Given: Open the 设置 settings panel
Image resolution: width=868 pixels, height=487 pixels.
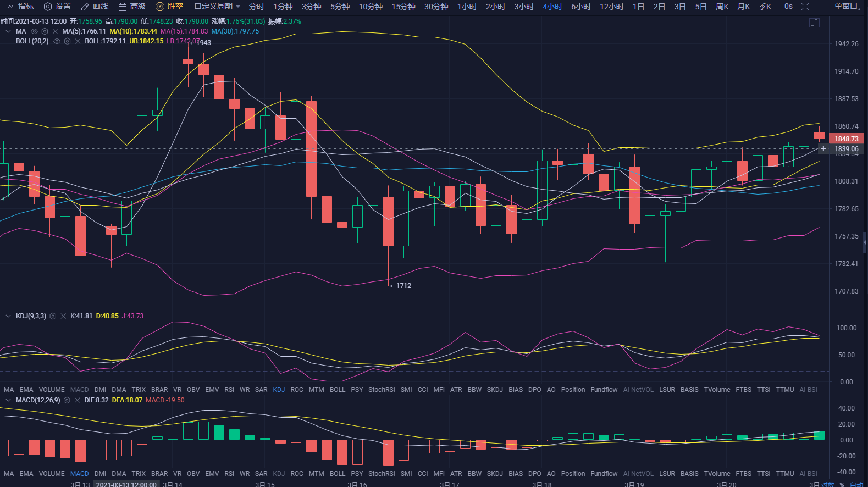Looking at the screenshot, I should coord(57,7).
